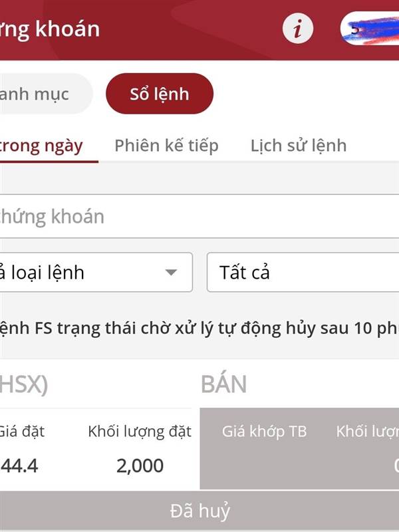Click the 'Giá khớp TB' column header

point(264,432)
